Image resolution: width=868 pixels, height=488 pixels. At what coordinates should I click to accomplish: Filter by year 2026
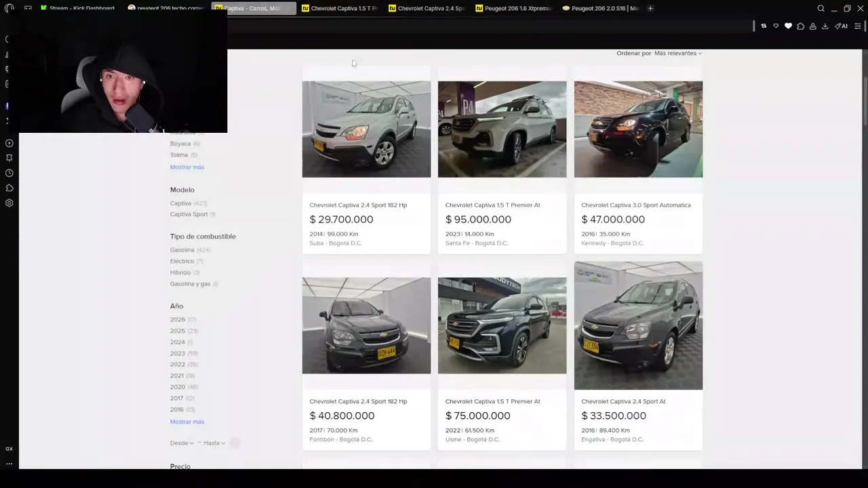(x=183, y=320)
